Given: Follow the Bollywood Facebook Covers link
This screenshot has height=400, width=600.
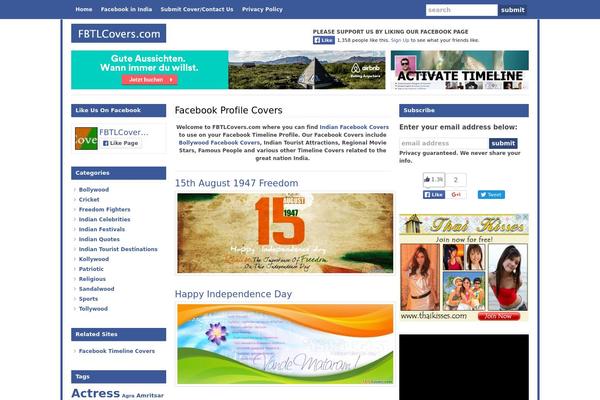Looking at the screenshot, I should [219, 143].
